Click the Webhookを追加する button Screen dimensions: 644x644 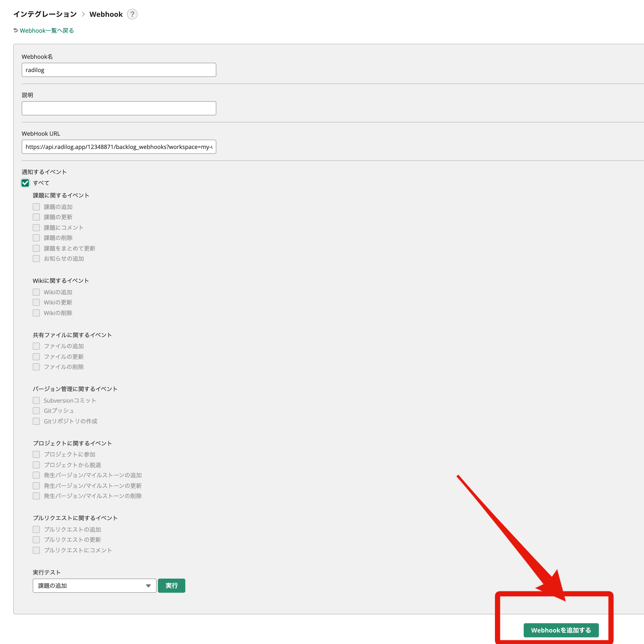point(561,630)
